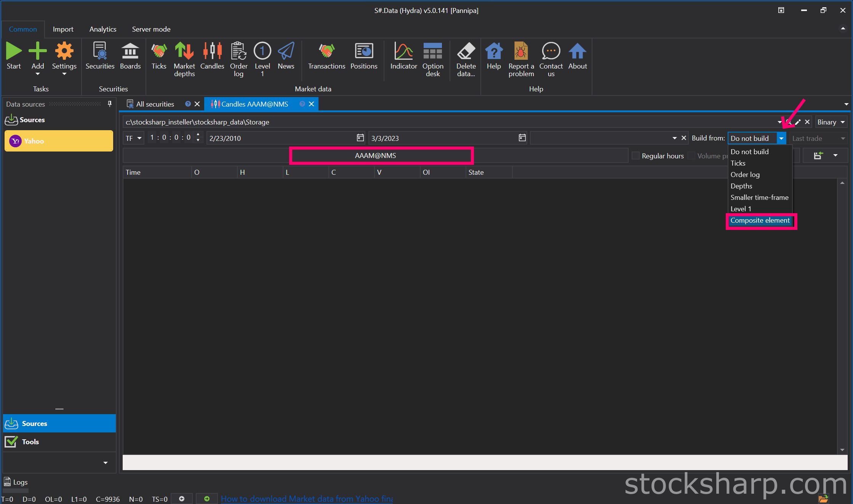
Task: Enable the Regular hours checkbox
Action: pos(635,156)
